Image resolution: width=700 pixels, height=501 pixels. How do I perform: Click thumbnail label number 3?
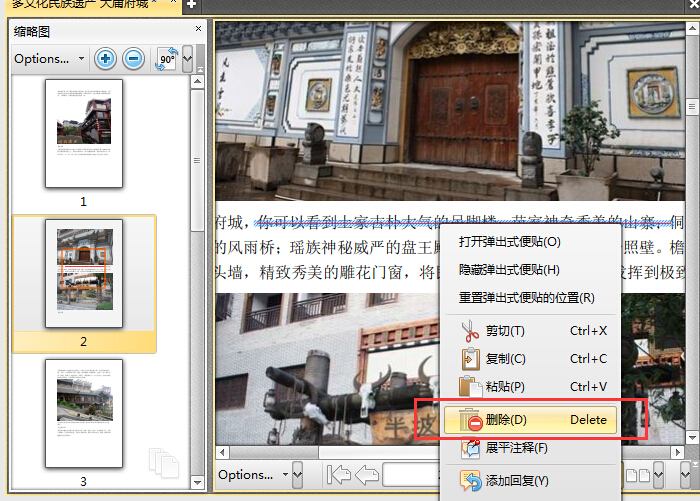(x=83, y=481)
